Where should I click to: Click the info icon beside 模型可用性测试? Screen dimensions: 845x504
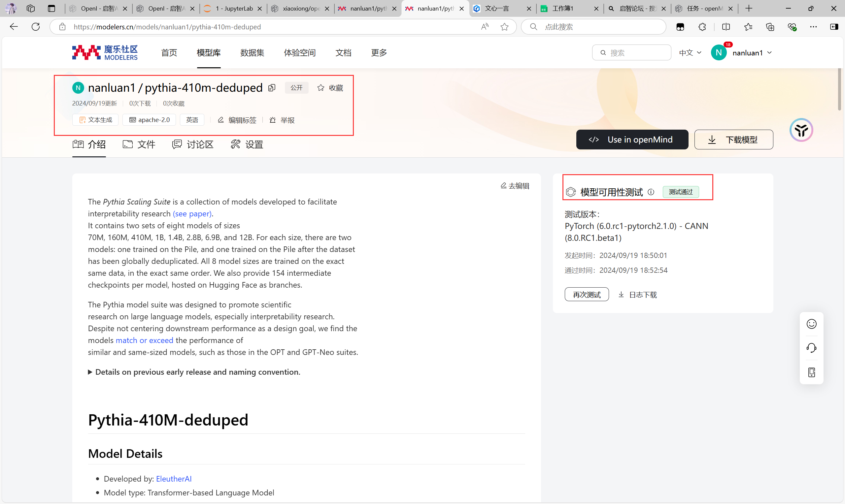(x=651, y=192)
